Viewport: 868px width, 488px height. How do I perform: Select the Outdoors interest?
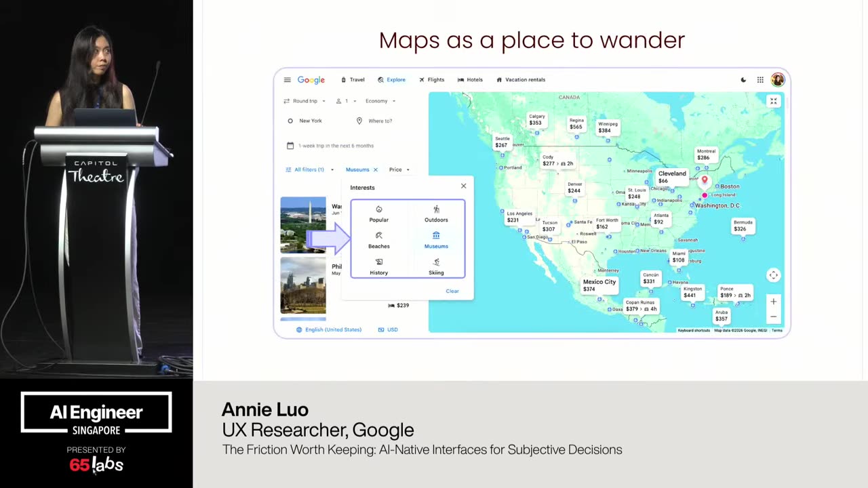(436, 213)
